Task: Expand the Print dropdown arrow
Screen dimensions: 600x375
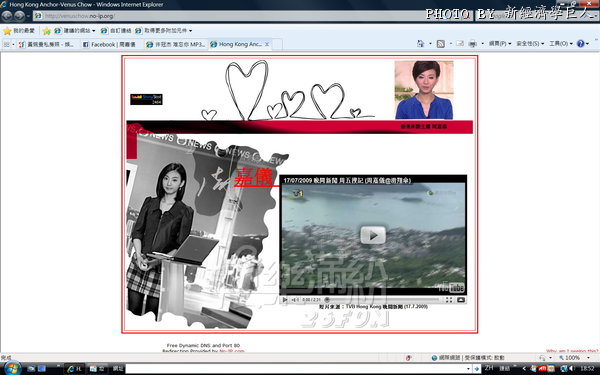Action: pos(482,44)
